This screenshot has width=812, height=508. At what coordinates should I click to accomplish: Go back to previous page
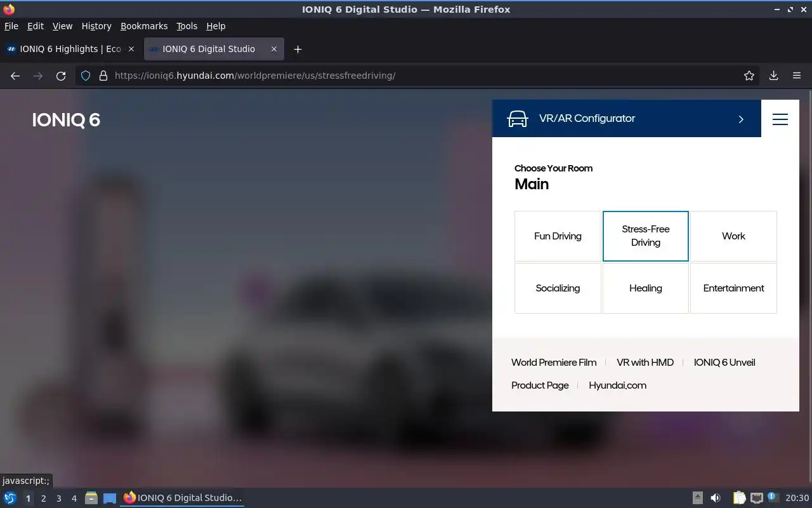pyautogui.click(x=15, y=76)
